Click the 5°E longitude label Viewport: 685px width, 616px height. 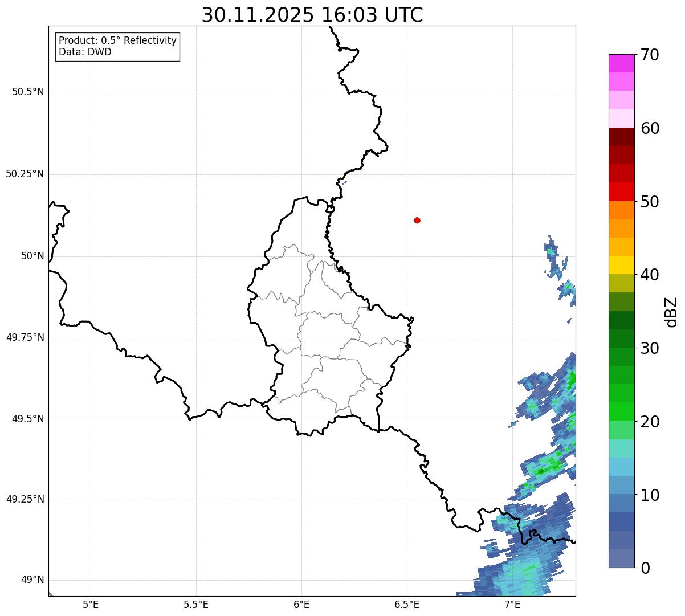91,605
